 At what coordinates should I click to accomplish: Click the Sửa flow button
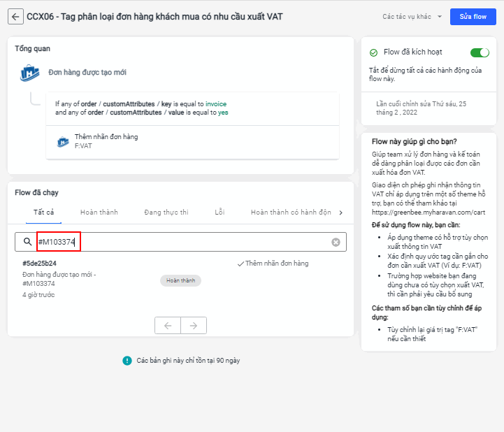[473, 17]
